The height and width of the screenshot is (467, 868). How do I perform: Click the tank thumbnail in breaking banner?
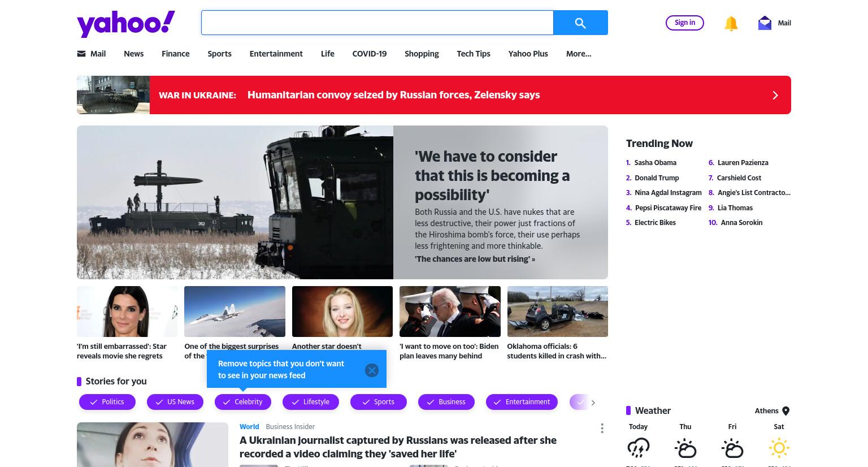pos(113,95)
